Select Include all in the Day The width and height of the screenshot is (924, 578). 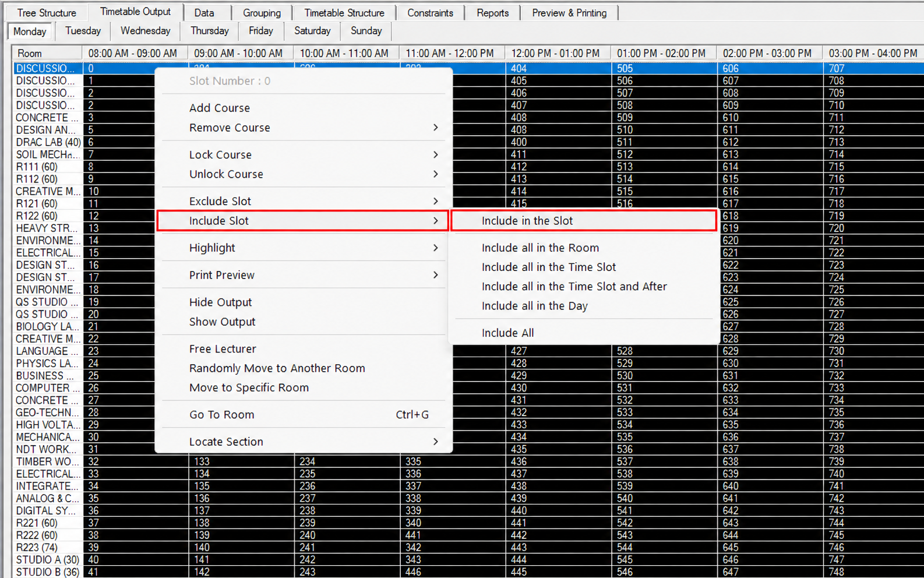584,306
